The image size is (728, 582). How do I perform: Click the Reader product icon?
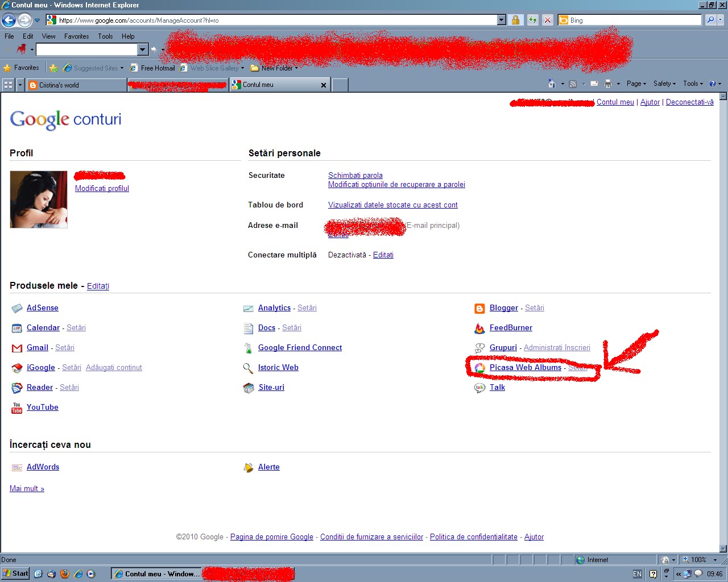click(16, 388)
